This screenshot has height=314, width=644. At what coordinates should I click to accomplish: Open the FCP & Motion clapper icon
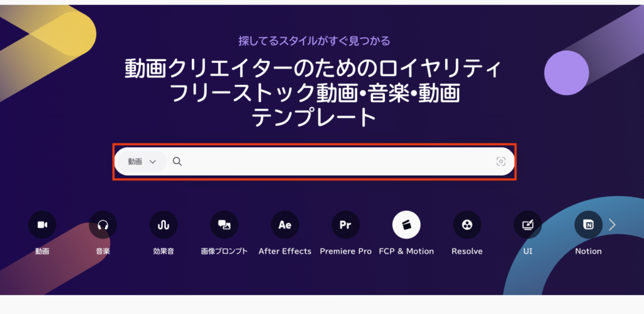point(406,225)
